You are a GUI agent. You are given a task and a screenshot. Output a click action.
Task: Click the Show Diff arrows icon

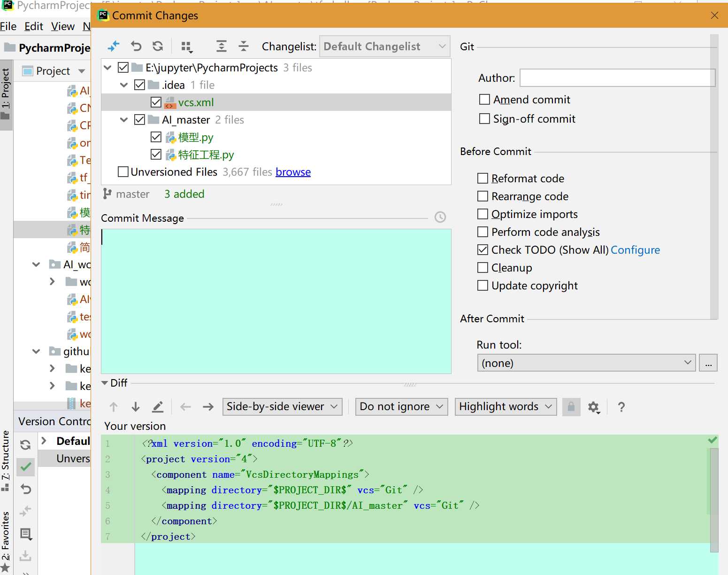click(x=114, y=46)
